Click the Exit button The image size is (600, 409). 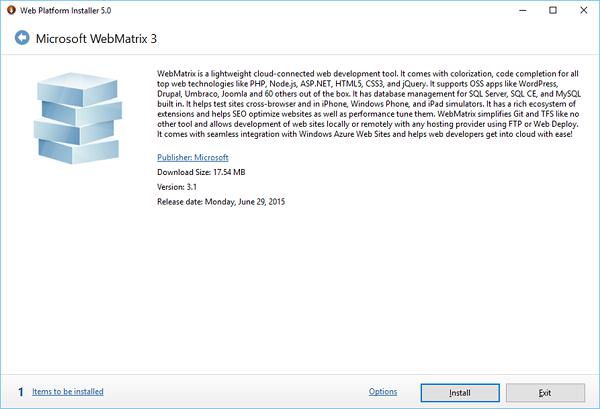coord(545,393)
